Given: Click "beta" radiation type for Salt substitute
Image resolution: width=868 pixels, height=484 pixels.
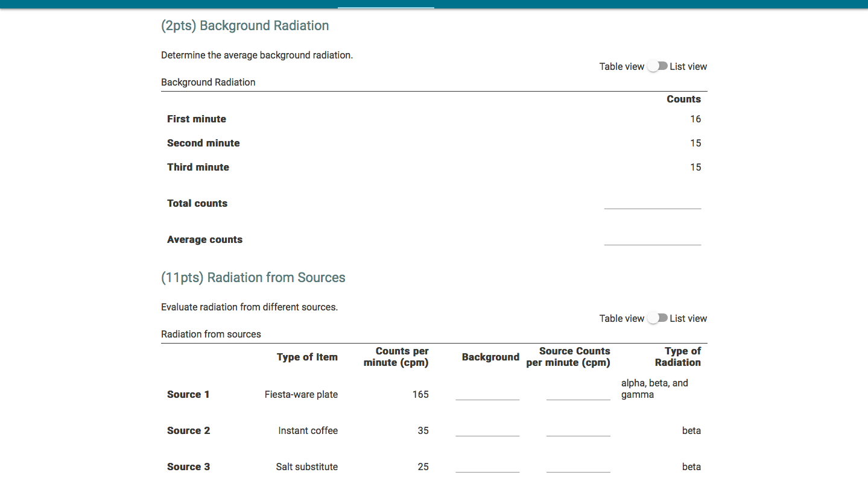Looking at the screenshot, I should click(691, 467).
